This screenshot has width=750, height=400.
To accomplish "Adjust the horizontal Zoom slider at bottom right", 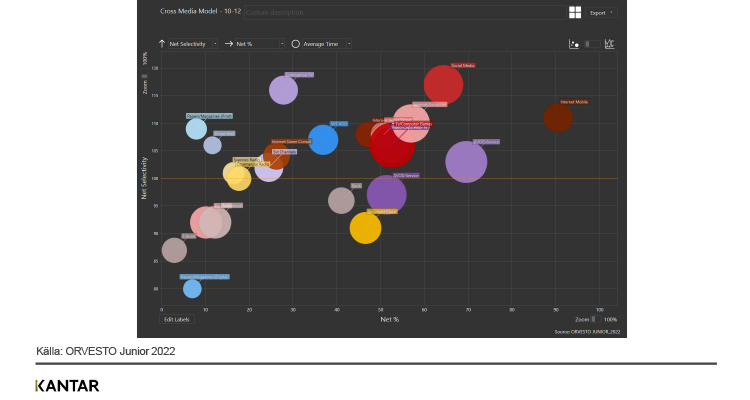I will pyautogui.click(x=594, y=319).
